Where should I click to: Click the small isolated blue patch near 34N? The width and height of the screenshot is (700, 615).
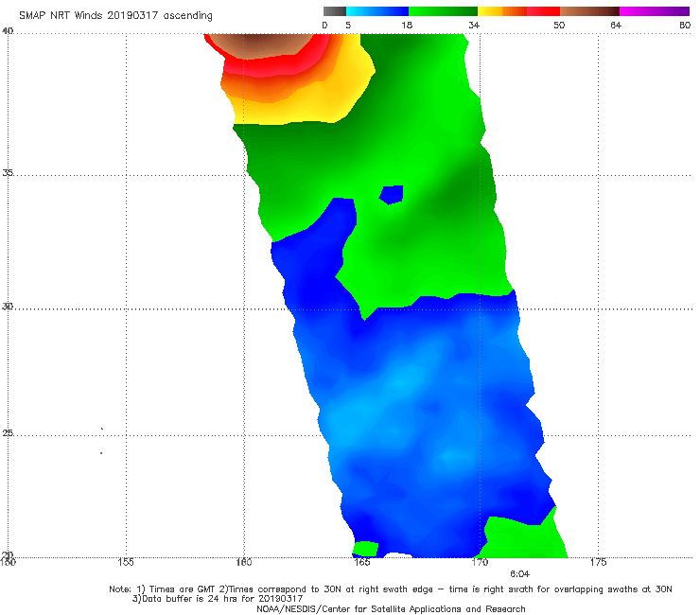392,195
